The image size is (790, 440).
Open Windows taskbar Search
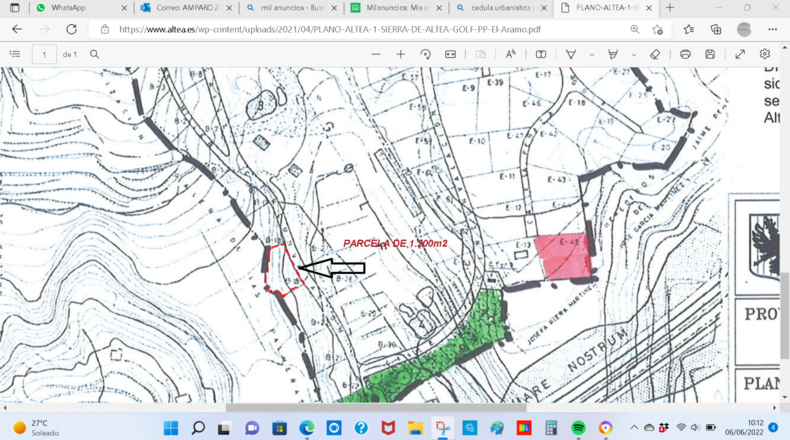(x=198, y=428)
